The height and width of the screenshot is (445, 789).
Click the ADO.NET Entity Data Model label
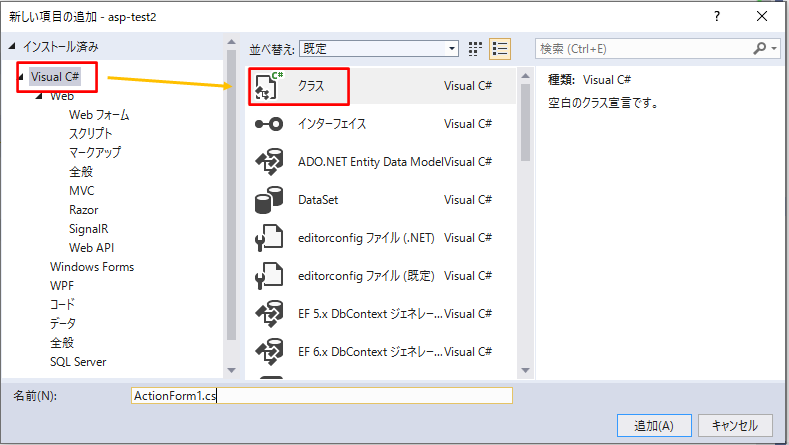[371, 162]
